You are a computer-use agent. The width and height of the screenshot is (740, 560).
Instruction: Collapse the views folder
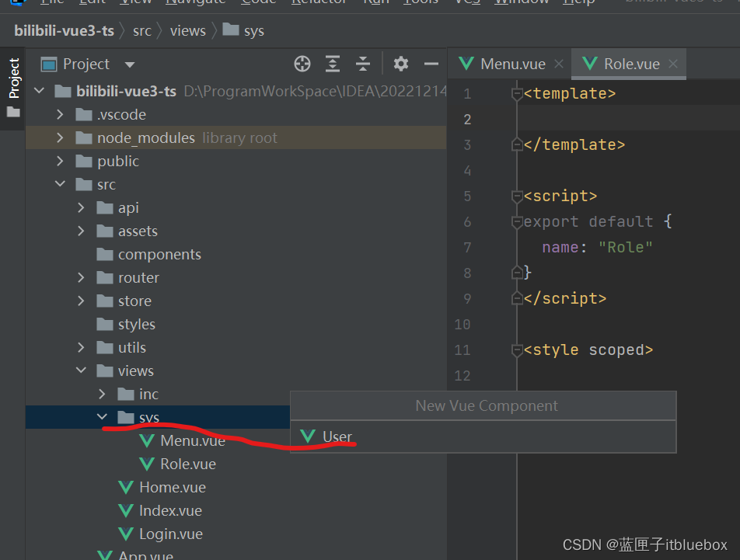[x=81, y=370]
